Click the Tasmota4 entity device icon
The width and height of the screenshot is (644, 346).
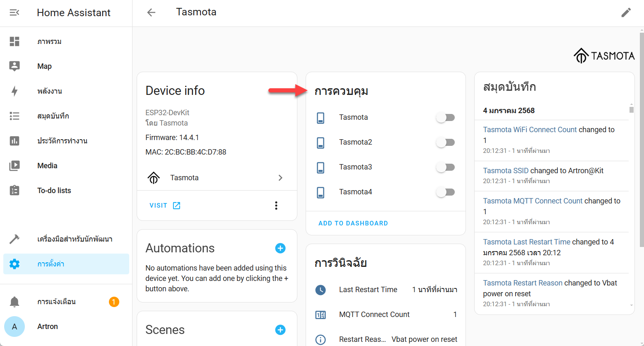(321, 193)
